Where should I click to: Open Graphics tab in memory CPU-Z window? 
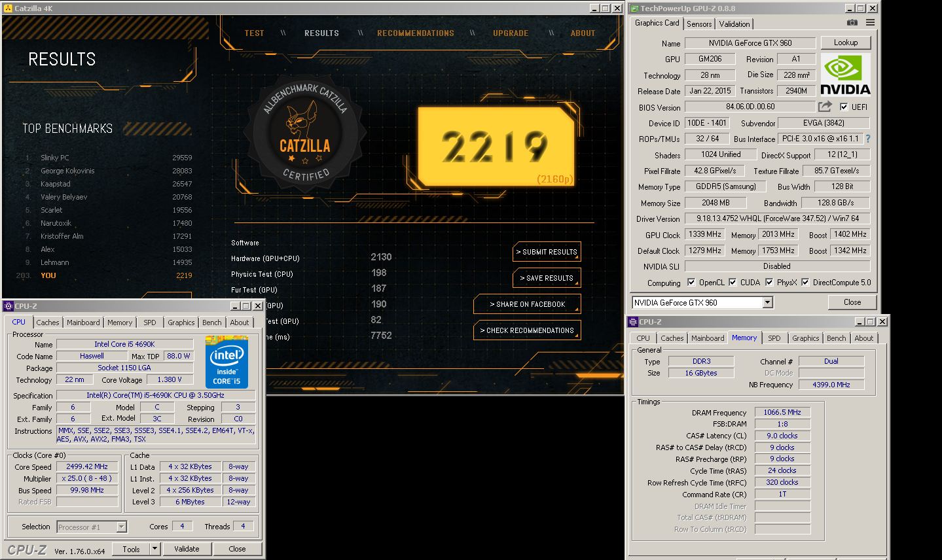(x=805, y=338)
